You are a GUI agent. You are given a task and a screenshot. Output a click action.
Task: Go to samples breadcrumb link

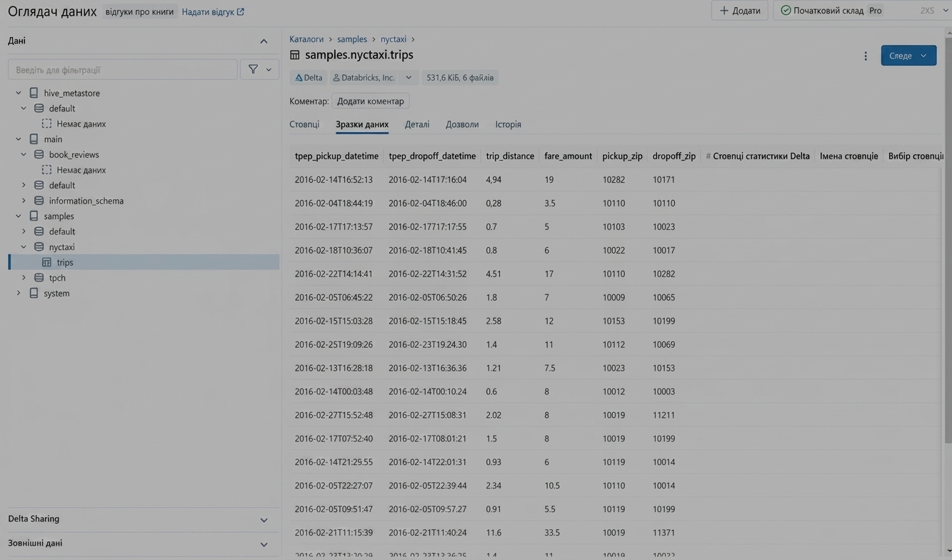[352, 39]
